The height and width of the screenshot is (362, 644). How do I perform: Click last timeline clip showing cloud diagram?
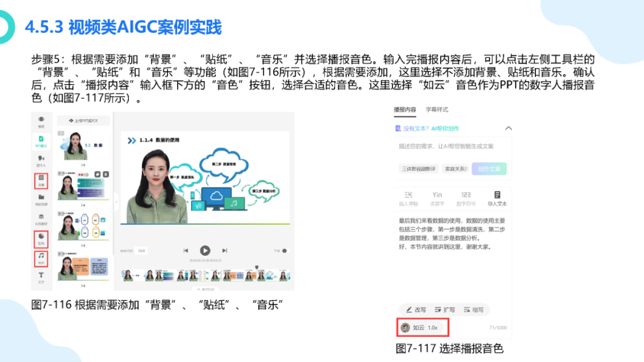click(x=274, y=276)
